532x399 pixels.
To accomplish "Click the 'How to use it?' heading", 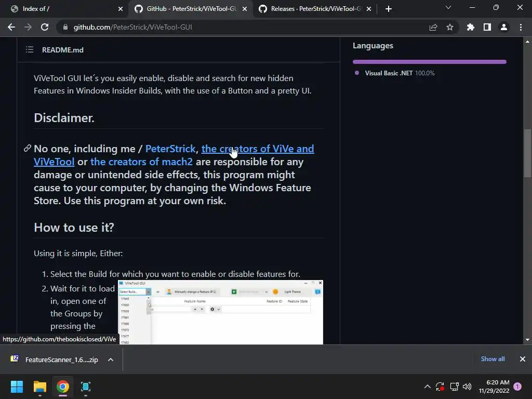I will click(74, 228).
